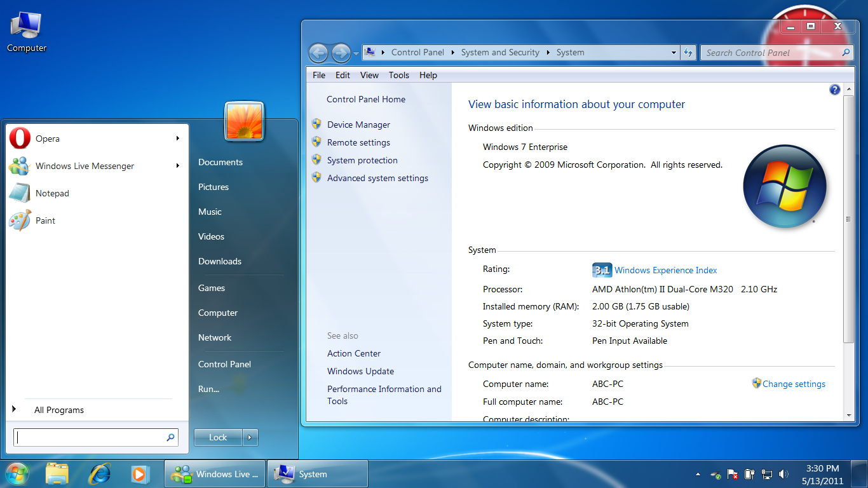Viewport: 868px width, 488px height.
Task: Click the arrow after Control Panel breadcrumb
Action: [x=452, y=53]
